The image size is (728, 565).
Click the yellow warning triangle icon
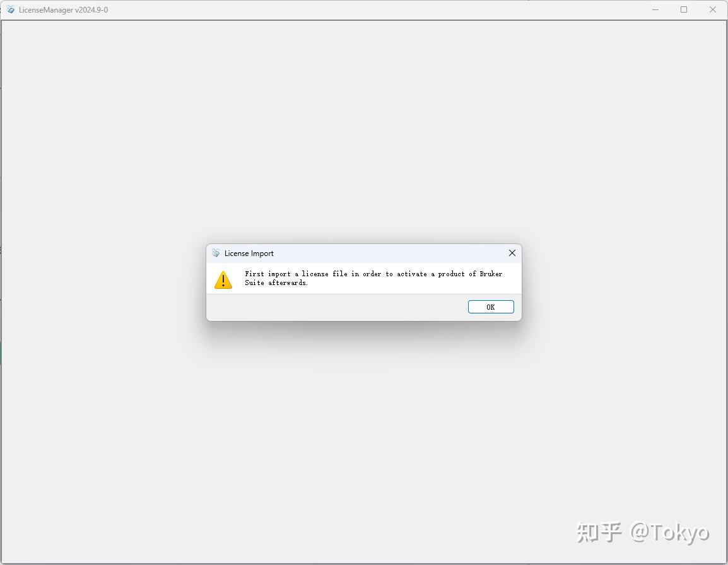click(223, 280)
